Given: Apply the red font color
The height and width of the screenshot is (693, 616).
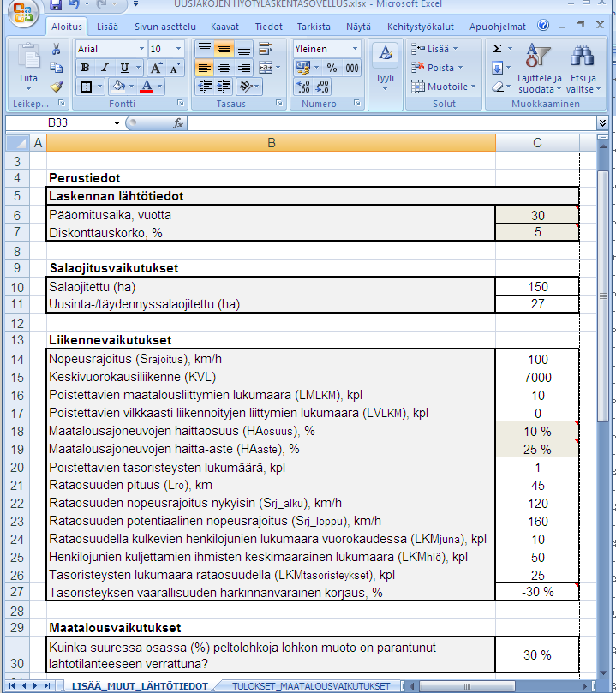Looking at the screenshot, I should coord(147,87).
